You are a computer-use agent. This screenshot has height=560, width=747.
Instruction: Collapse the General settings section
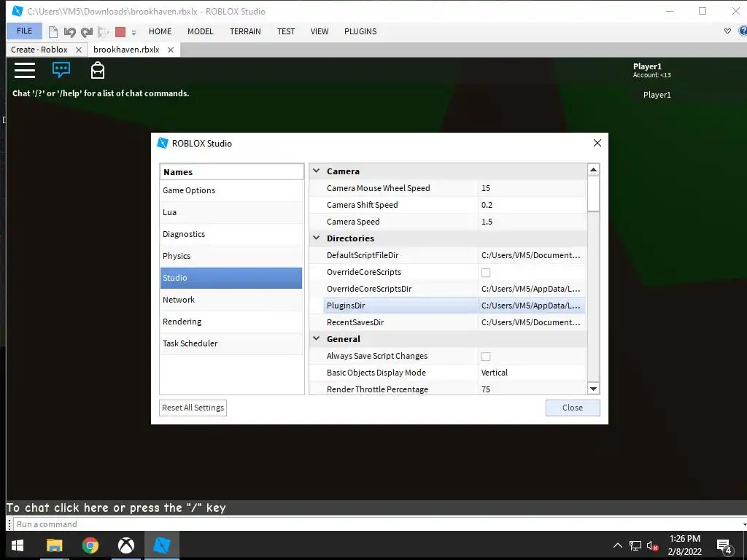pos(317,338)
